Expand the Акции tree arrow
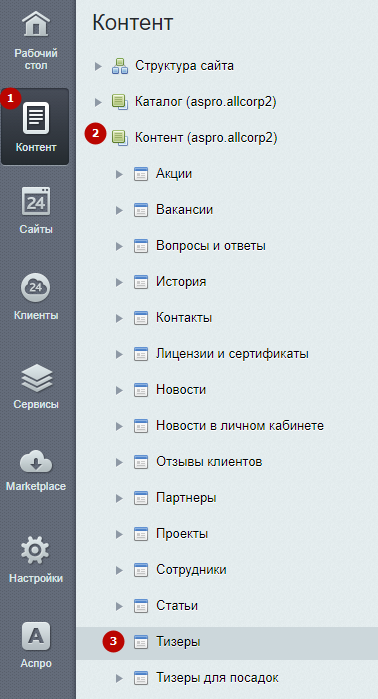 (119, 174)
